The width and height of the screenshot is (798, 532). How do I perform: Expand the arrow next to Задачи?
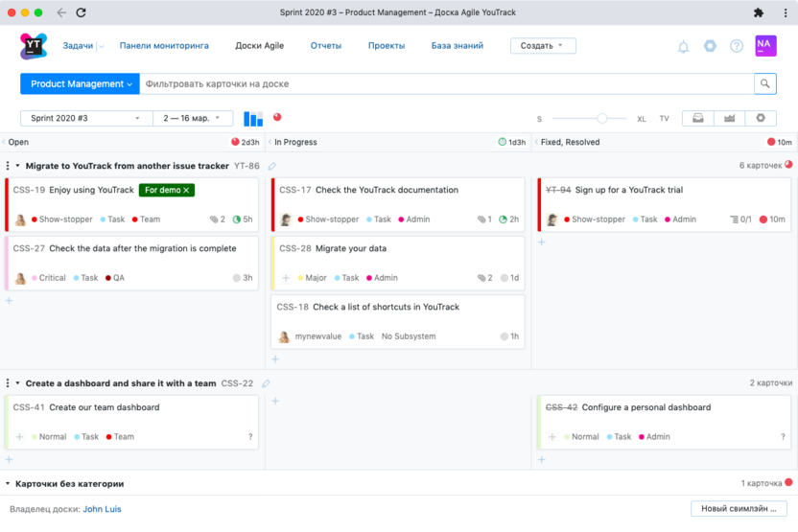[102, 46]
